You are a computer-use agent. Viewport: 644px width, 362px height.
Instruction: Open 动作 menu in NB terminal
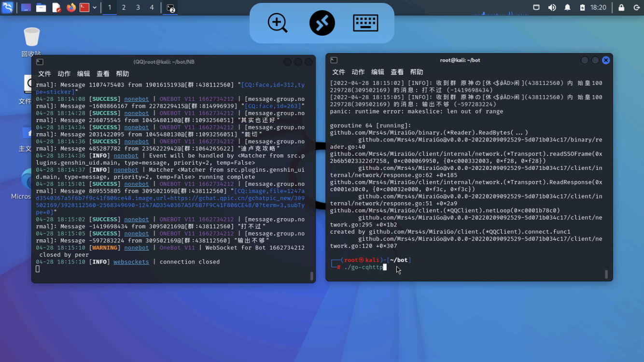pyautogui.click(x=64, y=74)
